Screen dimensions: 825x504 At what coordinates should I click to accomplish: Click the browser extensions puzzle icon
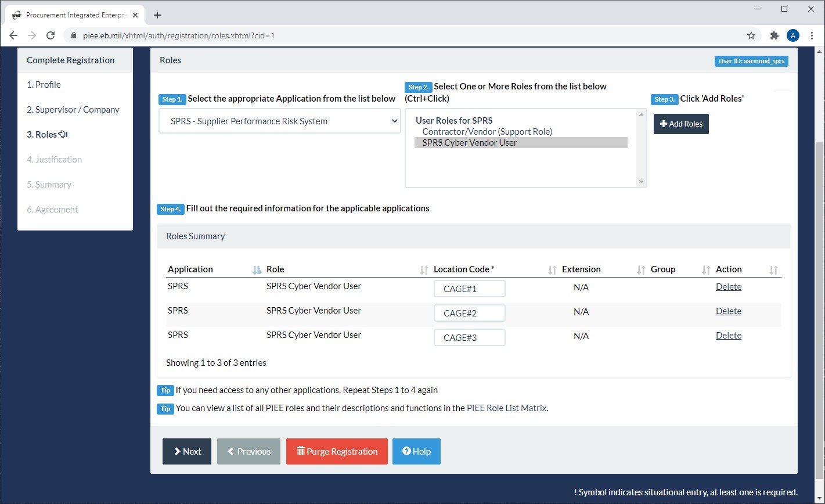click(774, 35)
